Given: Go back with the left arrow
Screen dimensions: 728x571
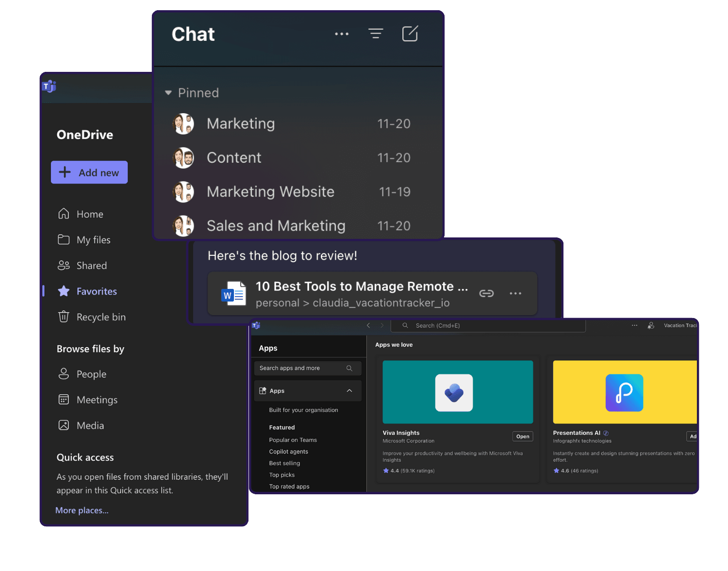Looking at the screenshot, I should coord(368,325).
